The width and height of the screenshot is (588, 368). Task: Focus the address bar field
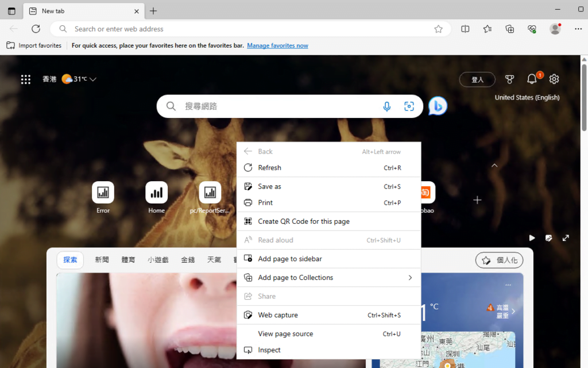pos(250,29)
